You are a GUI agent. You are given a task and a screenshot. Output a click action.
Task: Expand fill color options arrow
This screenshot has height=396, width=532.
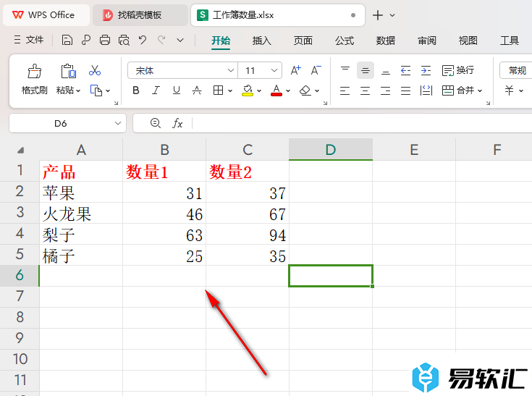click(259, 91)
